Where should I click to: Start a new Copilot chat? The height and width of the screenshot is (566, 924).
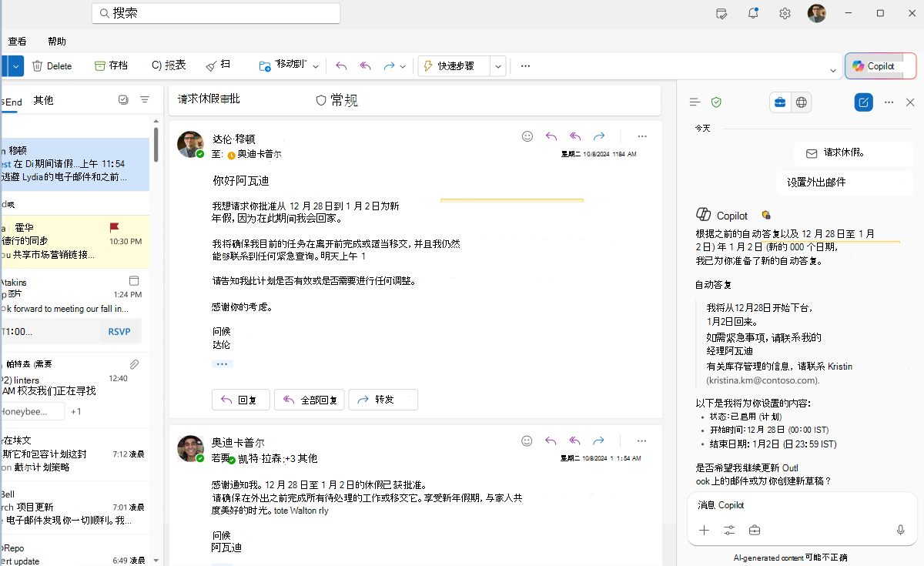click(x=864, y=102)
